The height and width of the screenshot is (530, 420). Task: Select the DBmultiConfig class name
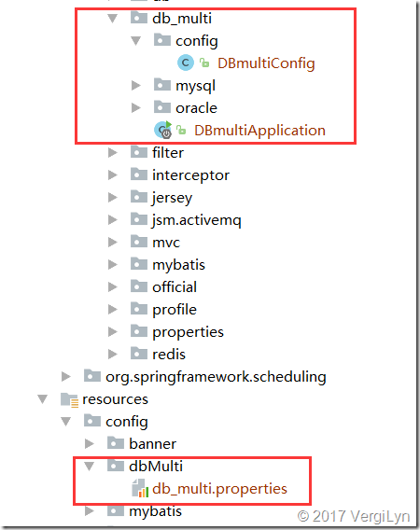pyautogui.click(x=266, y=63)
